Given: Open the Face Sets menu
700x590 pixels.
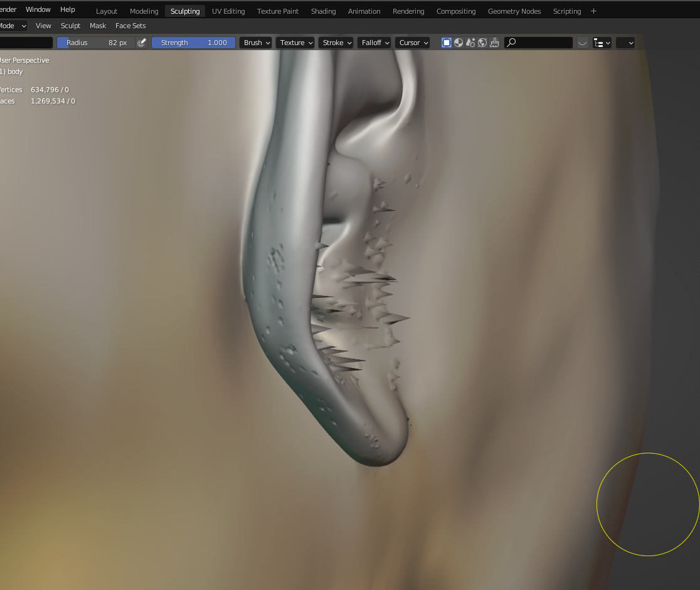Looking at the screenshot, I should 130,26.
